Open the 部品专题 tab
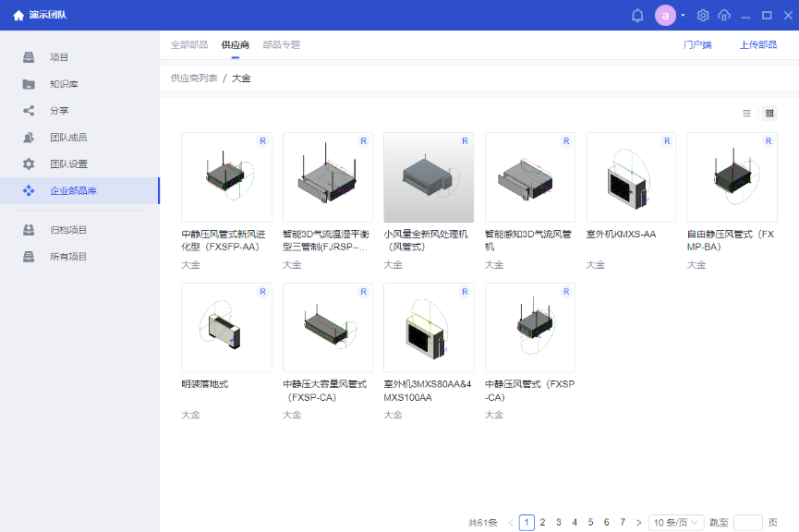Viewport: 799px width, 532px height. 282,45
